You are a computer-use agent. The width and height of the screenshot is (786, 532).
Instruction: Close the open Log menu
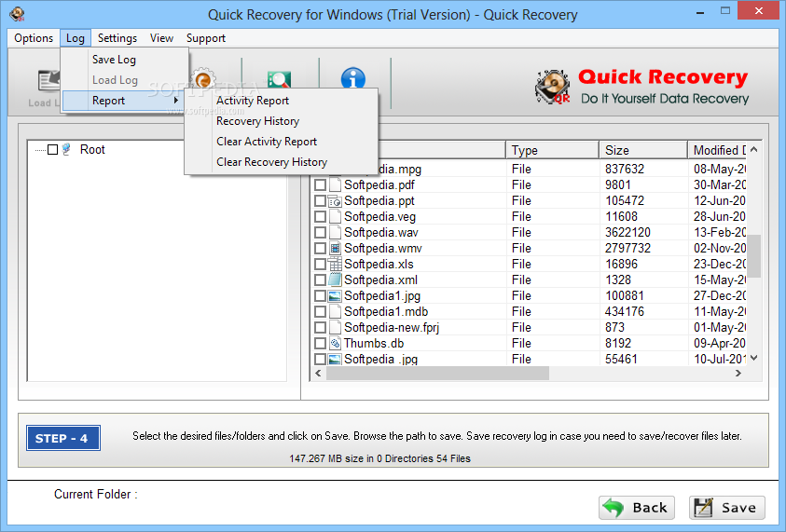[76, 38]
